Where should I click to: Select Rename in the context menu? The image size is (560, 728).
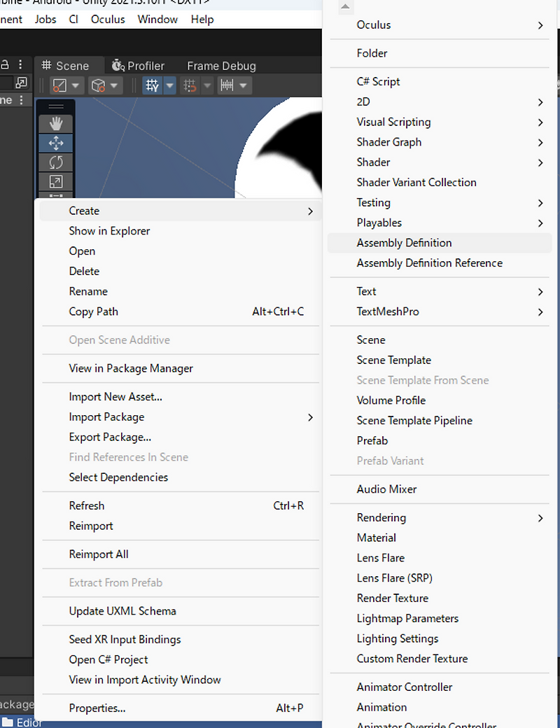tap(180, 292)
